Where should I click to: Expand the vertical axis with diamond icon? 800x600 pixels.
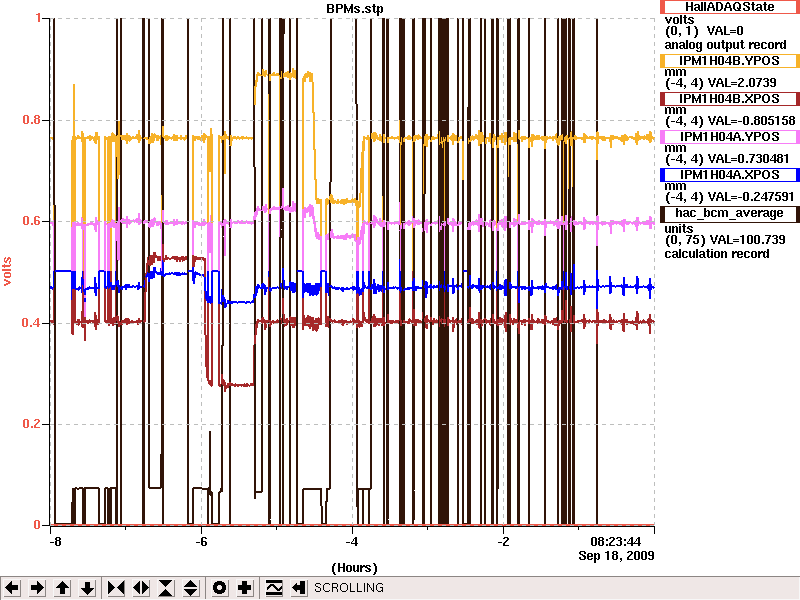pos(191,588)
